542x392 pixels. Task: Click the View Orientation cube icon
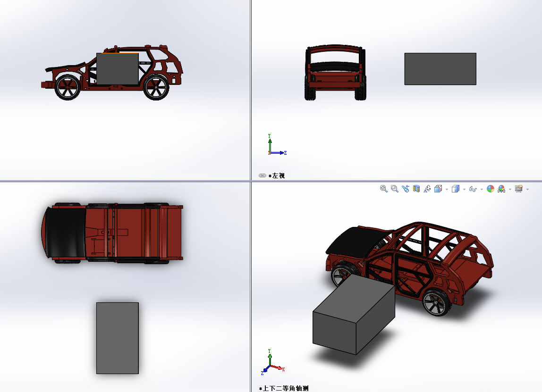click(x=438, y=189)
